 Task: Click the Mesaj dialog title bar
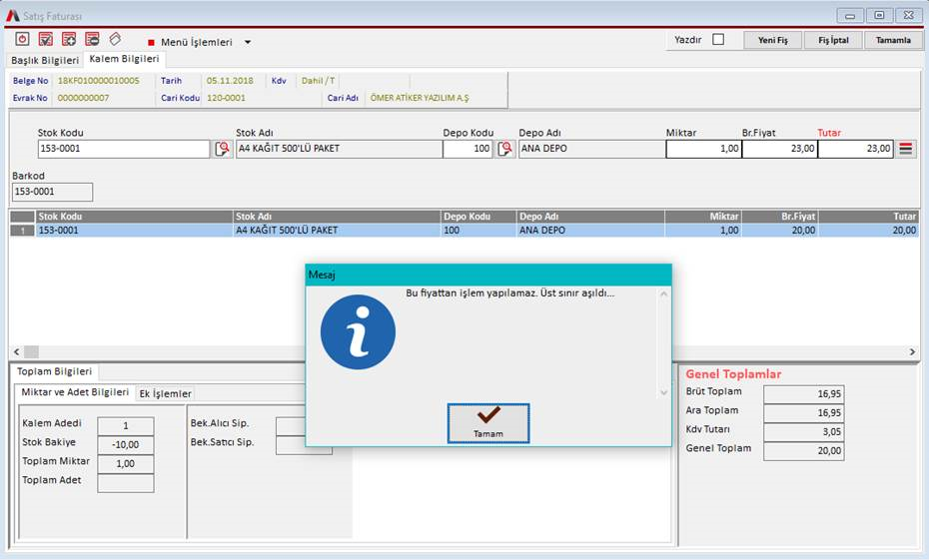(488, 275)
